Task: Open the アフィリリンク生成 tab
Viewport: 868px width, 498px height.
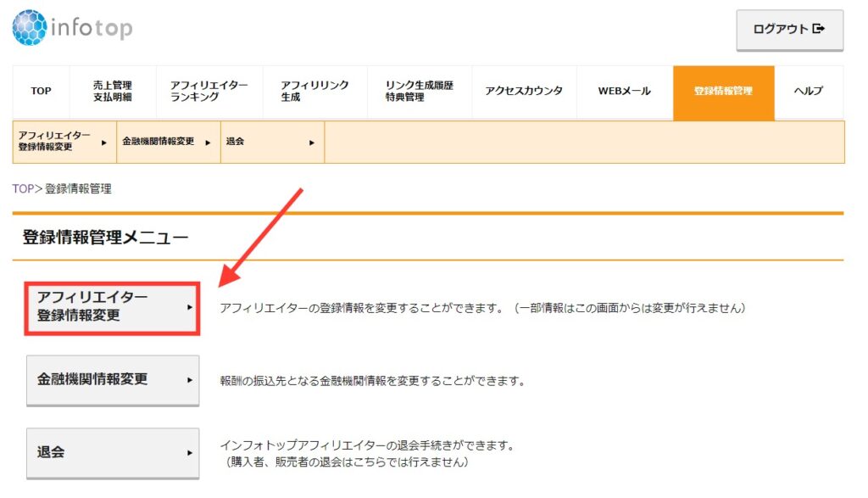Action: click(x=313, y=92)
